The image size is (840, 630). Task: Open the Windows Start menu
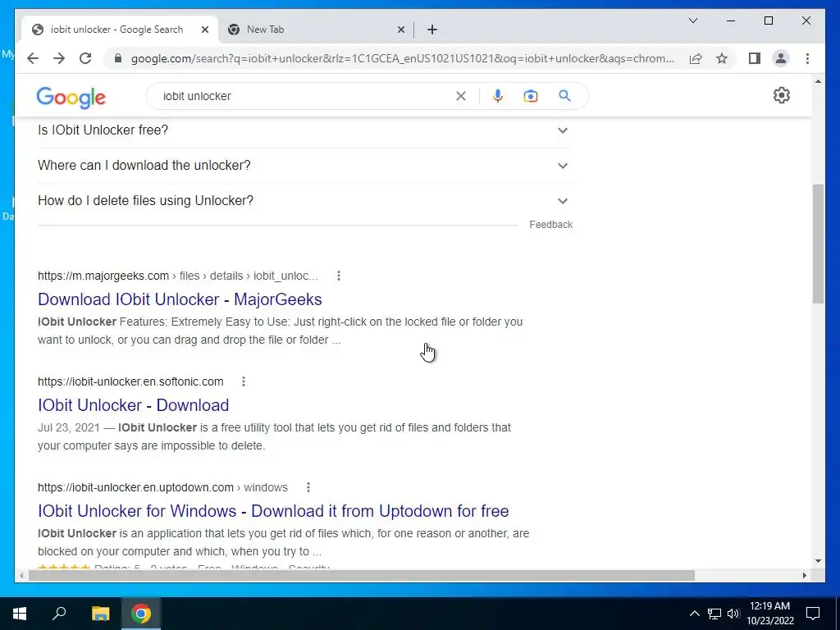point(20,614)
